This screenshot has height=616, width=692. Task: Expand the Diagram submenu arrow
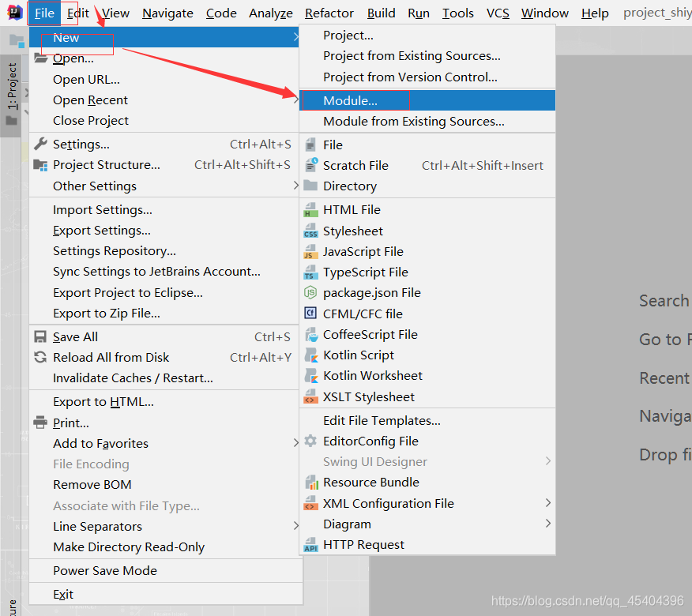pos(547,524)
